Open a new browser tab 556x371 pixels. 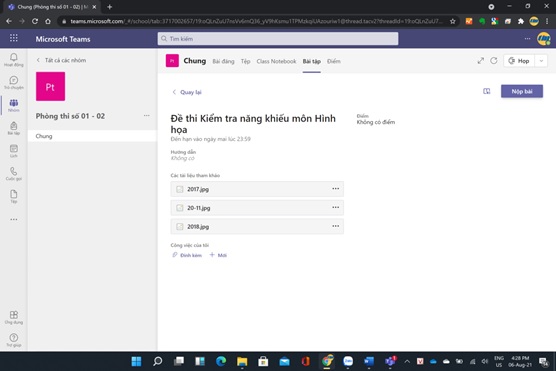pos(110,7)
